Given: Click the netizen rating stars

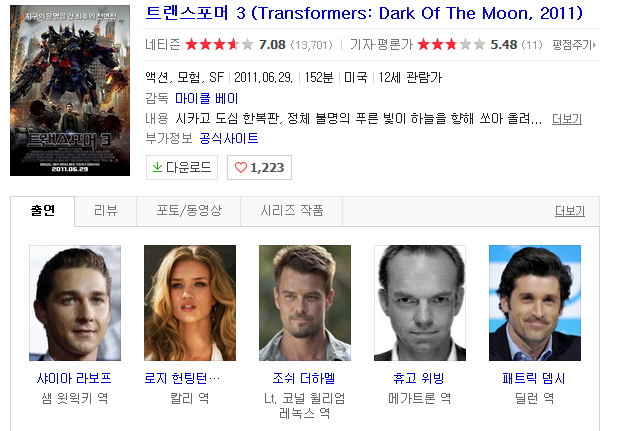Looking at the screenshot, I should [x=219, y=44].
